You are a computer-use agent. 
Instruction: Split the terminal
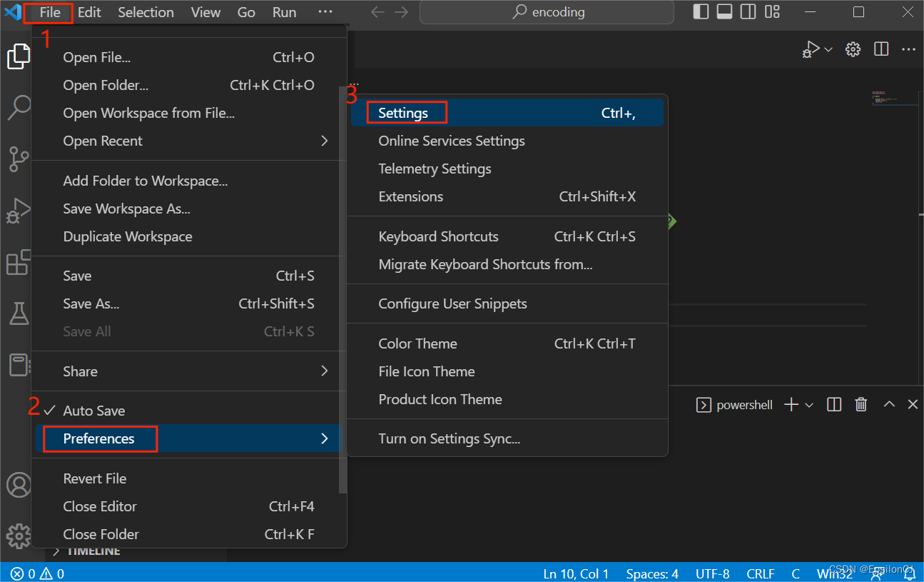tap(834, 405)
